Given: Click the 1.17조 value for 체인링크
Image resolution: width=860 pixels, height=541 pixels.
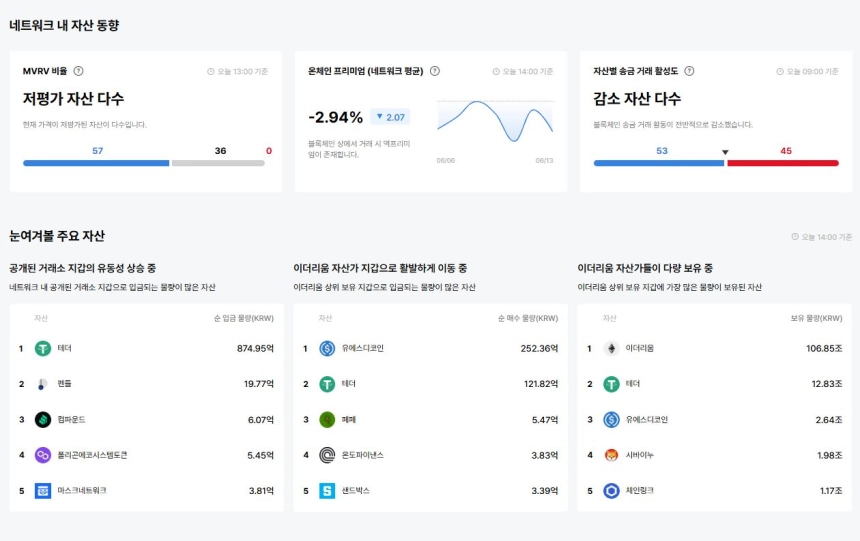Looking at the screenshot, I should 831,491.
